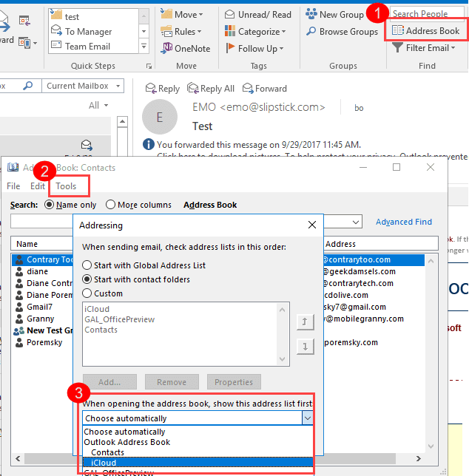Open the File menu in Address Book
Image resolution: width=469 pixels, height=476 pixels.
(x=13, y=186)
